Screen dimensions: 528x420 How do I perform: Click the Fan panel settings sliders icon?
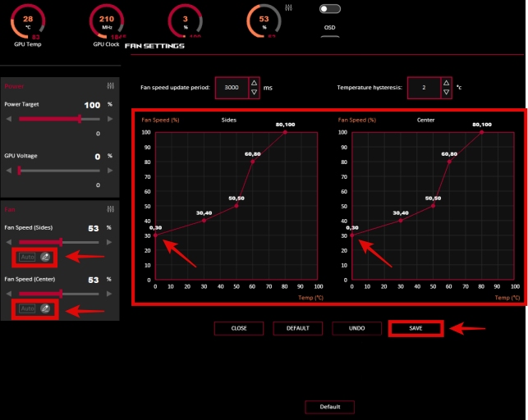[x=111, y=209]
